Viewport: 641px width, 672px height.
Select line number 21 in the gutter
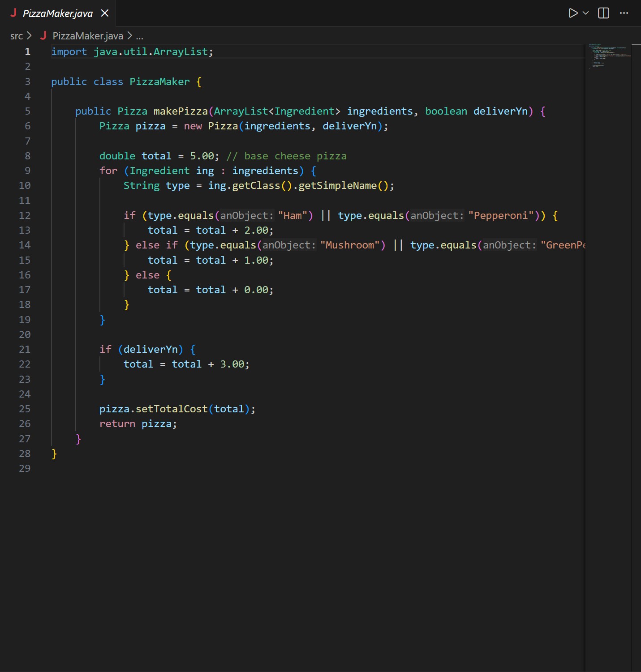[25, 349]
